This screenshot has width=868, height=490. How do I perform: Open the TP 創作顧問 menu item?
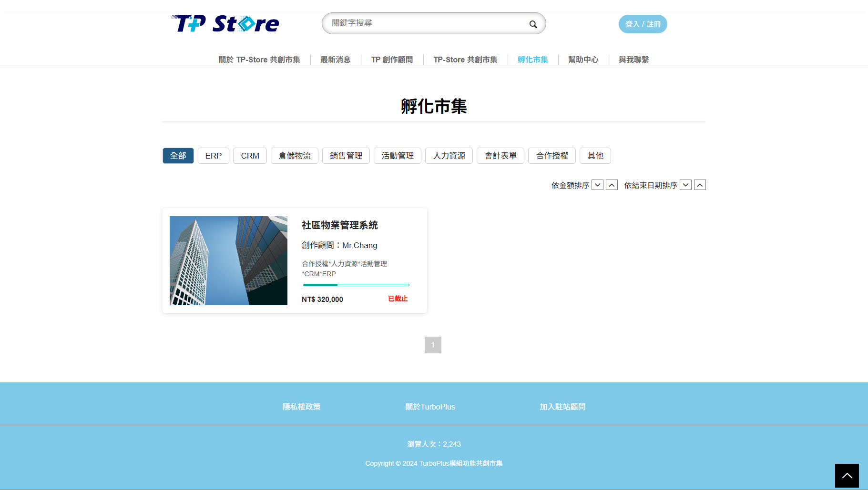pyautogui.click(x=392, y=60)
